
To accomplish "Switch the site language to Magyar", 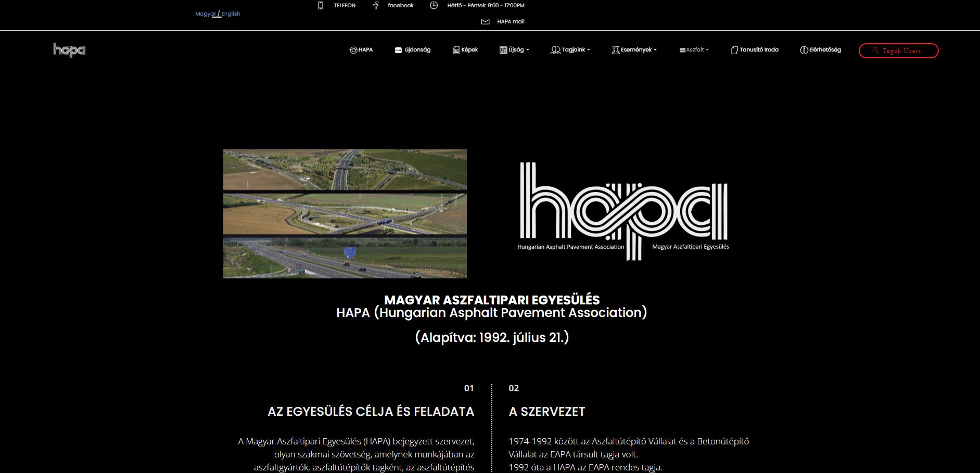I will coord(206,14).
